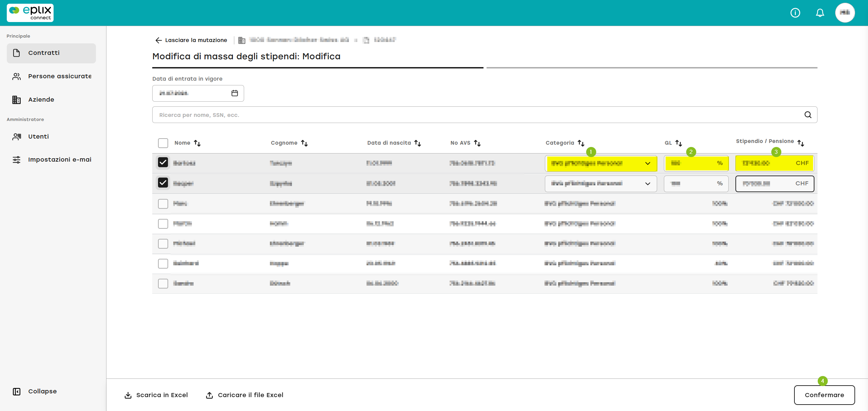Click the user avatar in header
This screenshot has height=411, width=868.
(845, 13)
